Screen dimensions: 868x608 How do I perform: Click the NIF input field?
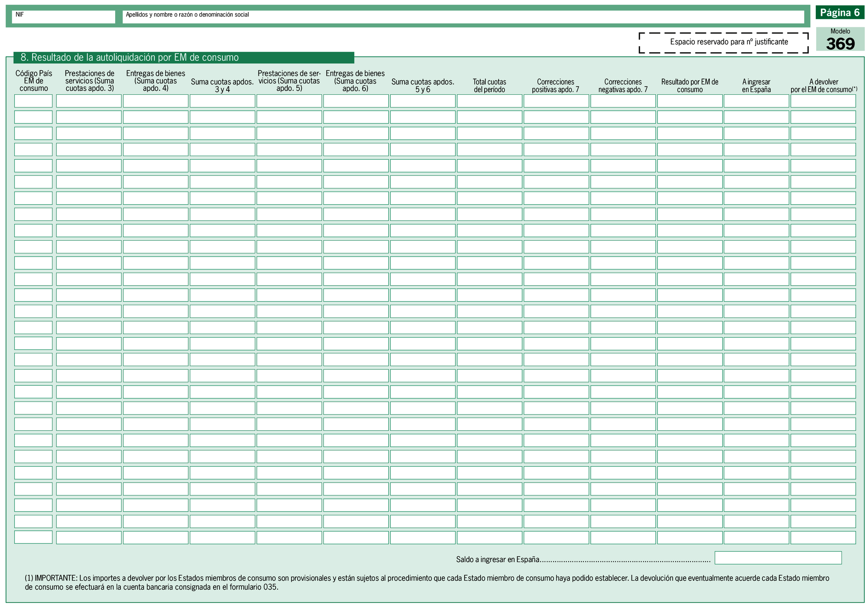pyautogui.click(x=63, y=17)
